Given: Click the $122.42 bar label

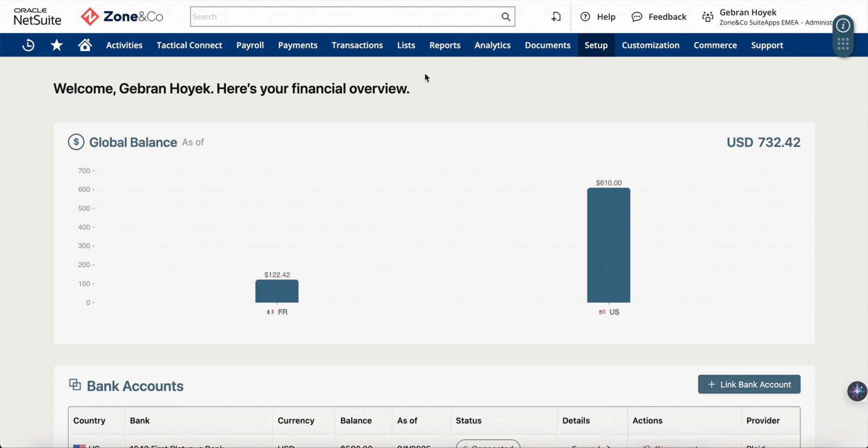Looking at the screenshot, I should point(277,275).
